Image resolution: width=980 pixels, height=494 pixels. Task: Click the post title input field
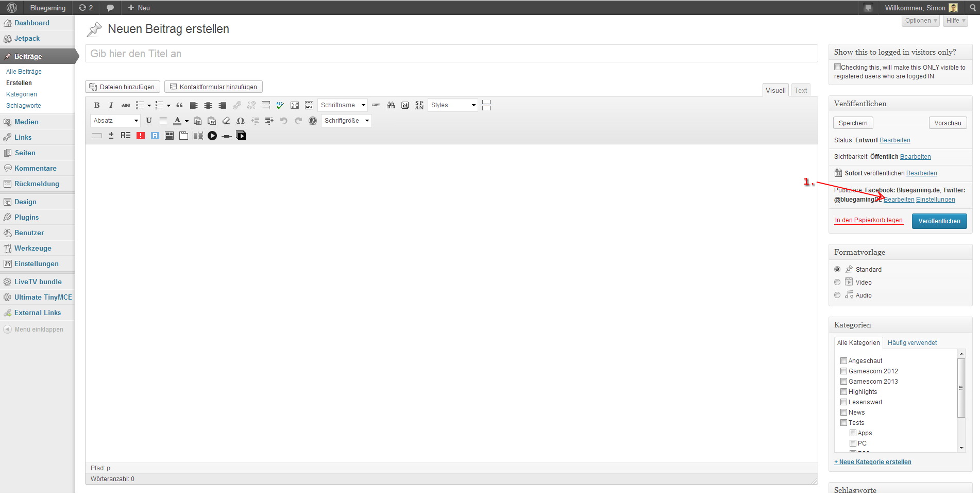tap(451, 54)
